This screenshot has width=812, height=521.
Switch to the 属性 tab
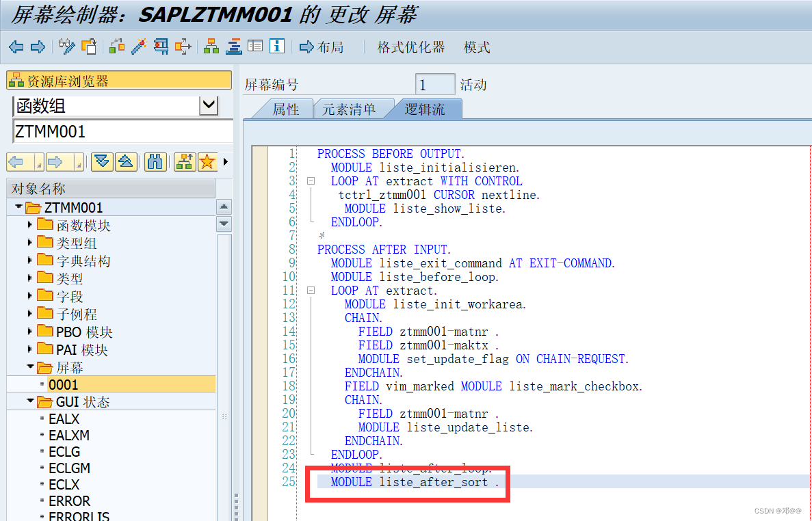coord(288,108)
